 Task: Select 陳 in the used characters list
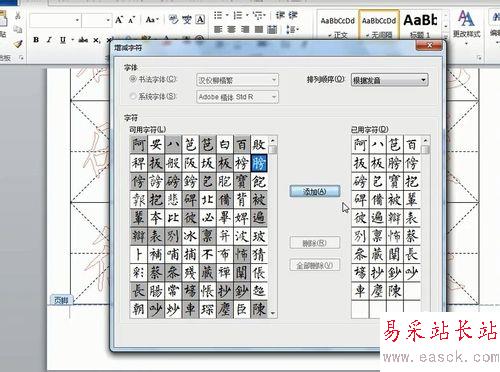[x=395, y=291]
